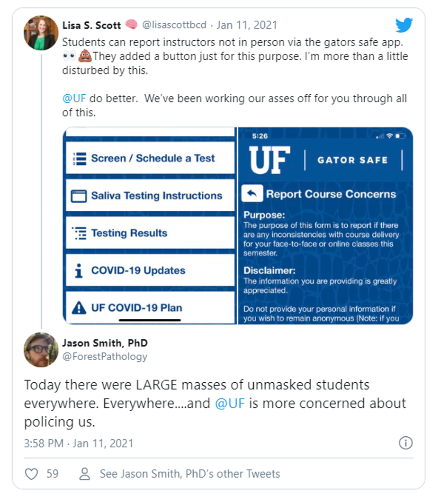Click the info icon beside COVID-19 Updates
The image size is (440, 504).
[79, 270]
